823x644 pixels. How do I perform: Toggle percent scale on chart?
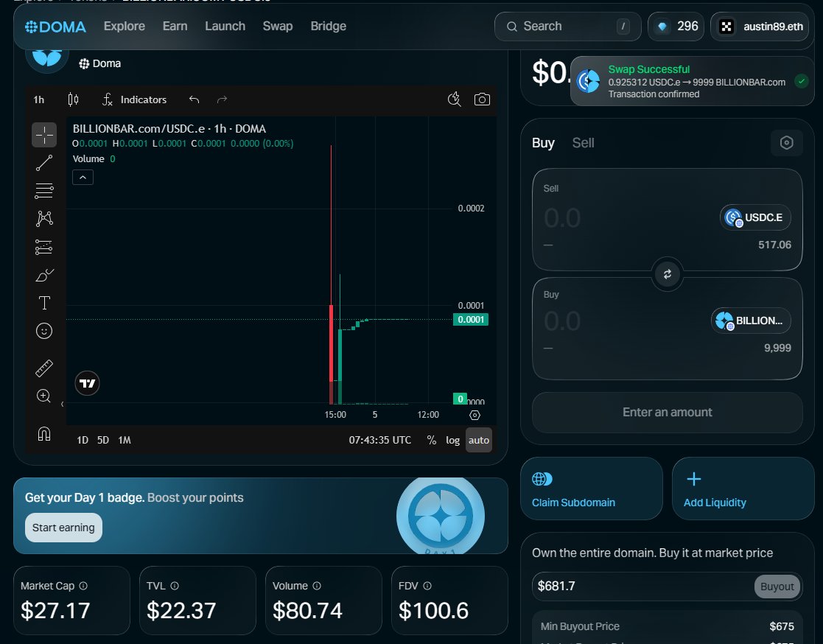(432, 440)
